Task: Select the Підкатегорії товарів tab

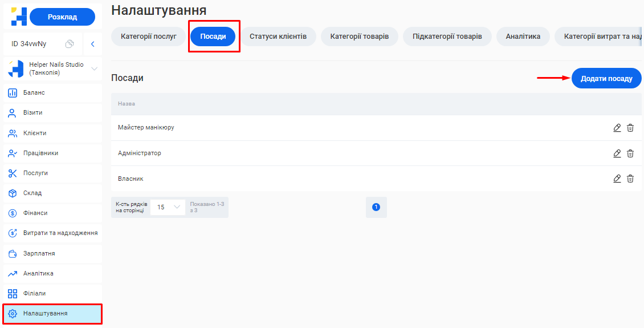Action: coord(447,37)
